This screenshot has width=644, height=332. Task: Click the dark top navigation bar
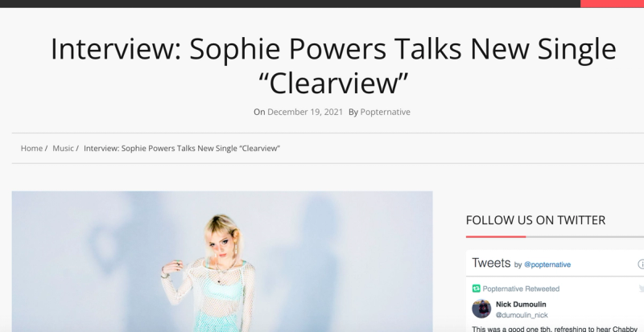(290, 4)
